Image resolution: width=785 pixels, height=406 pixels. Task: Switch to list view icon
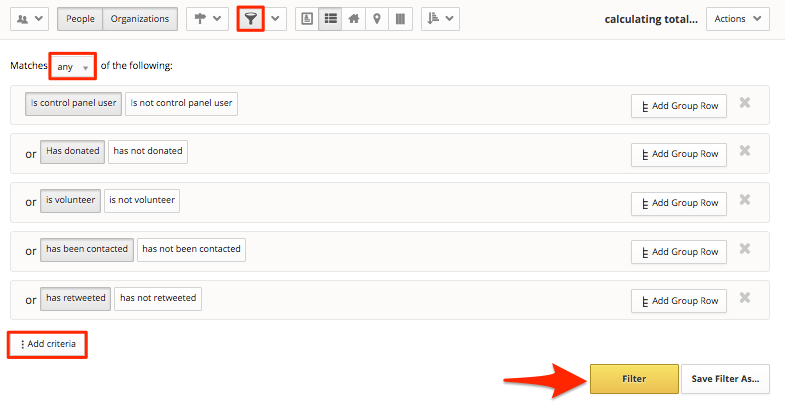tap(330, 19)
